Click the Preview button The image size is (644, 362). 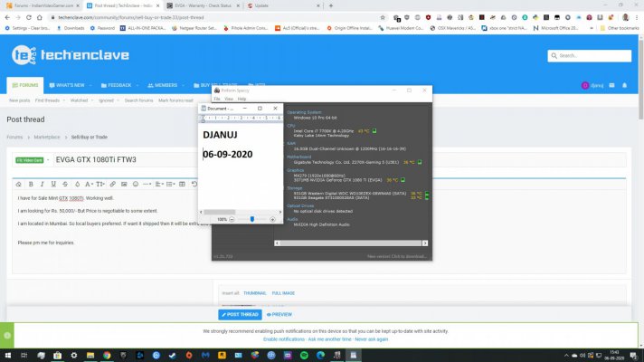(x=279, y=315)
